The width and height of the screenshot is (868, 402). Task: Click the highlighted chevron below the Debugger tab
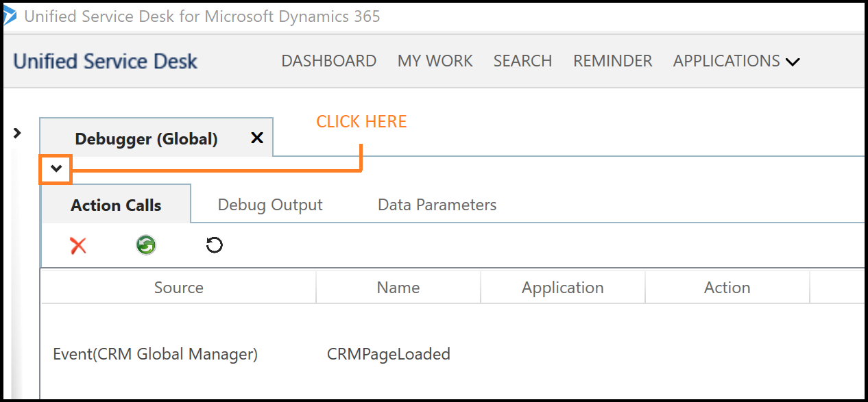click(x=55, y=168)
